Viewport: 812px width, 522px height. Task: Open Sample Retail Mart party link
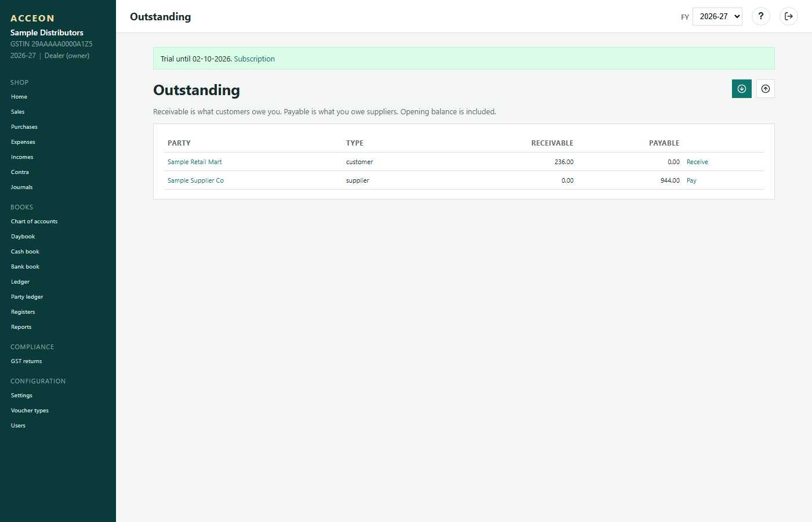coord(194,162)
